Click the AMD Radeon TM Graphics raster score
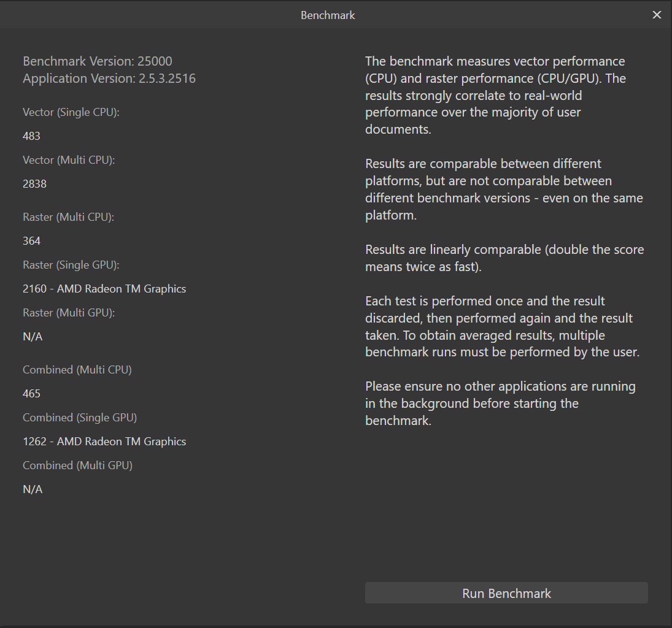Viewport: 672px width, 628px height. tap(104, 288)
